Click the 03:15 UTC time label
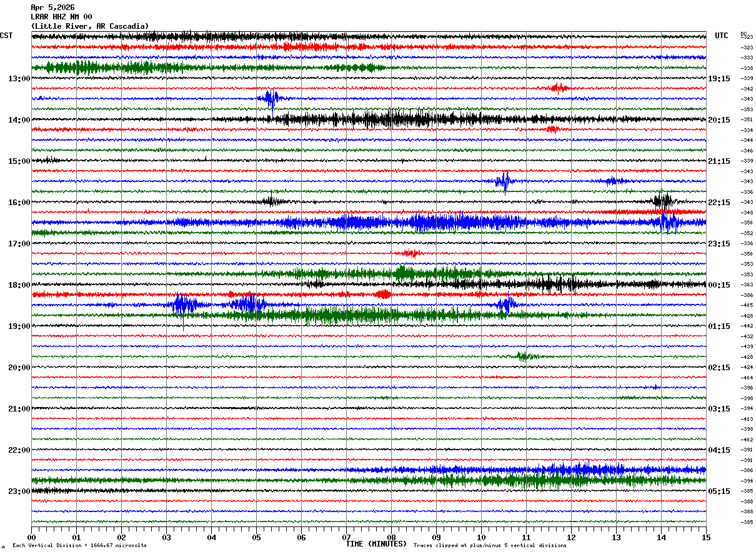This screenshot has height=554, width=756. pyautogui.click(x=719, y=408)
